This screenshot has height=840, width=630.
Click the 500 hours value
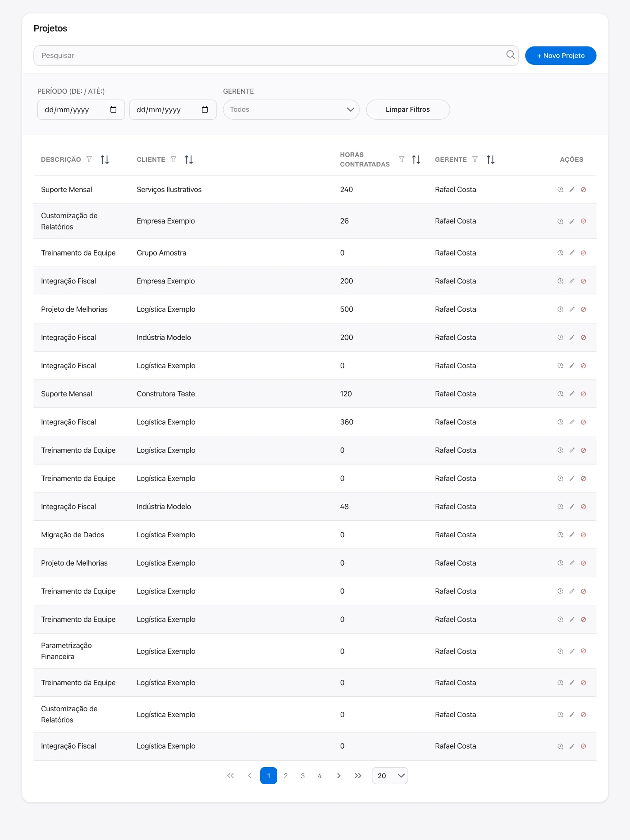point(346,309)
